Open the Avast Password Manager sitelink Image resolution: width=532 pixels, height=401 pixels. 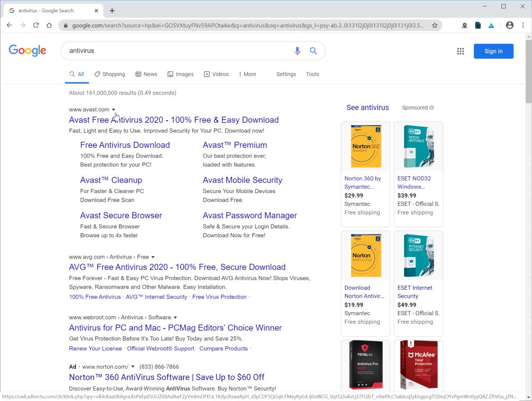(249, 216)
